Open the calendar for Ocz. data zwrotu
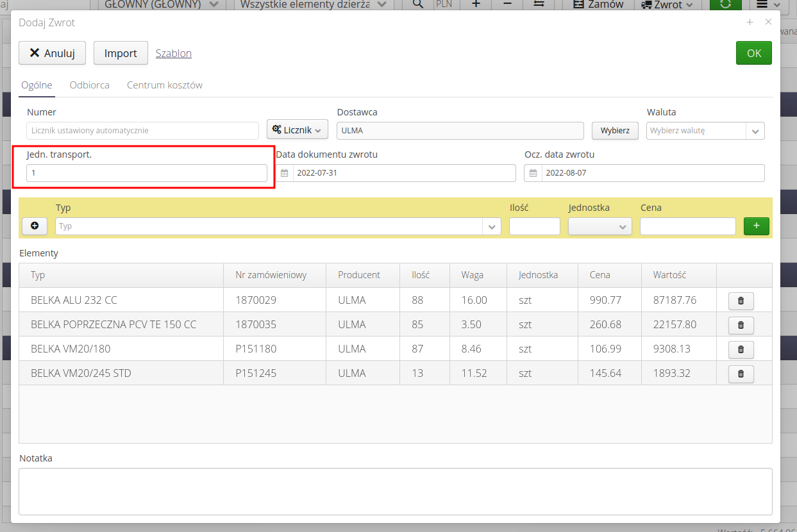Viewport: 797px width, 532px height. 533,172
